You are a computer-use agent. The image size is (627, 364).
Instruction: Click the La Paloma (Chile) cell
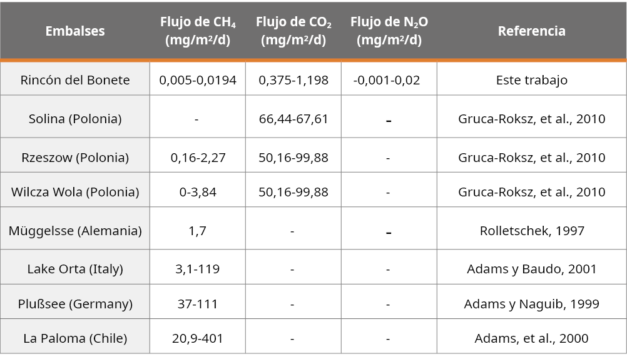click(x=75, y=338)
